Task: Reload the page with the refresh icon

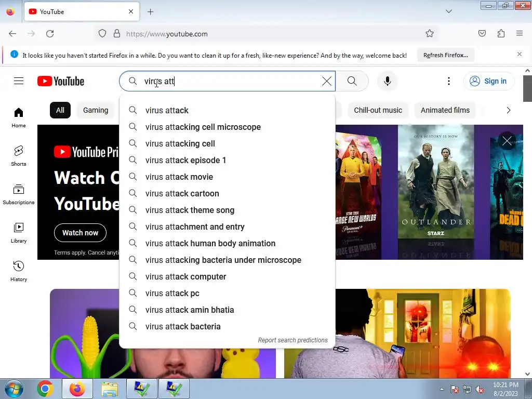Action: pos(50,34)
